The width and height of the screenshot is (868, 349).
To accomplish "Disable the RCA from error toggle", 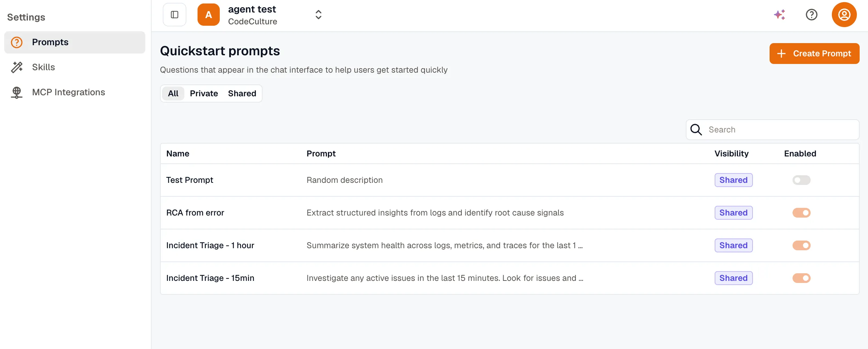I will tap(801, 213).
